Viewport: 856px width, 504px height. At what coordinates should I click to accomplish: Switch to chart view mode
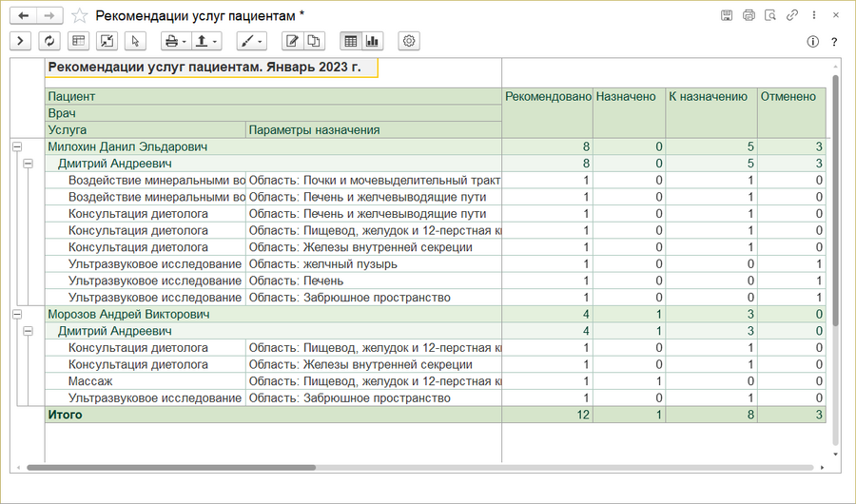pyautogui.click(x=372, y=41)
